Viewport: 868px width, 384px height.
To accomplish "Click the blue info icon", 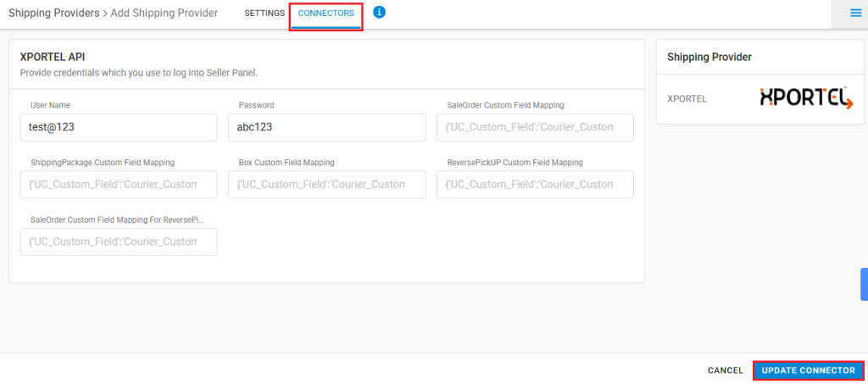I will 379,12.
